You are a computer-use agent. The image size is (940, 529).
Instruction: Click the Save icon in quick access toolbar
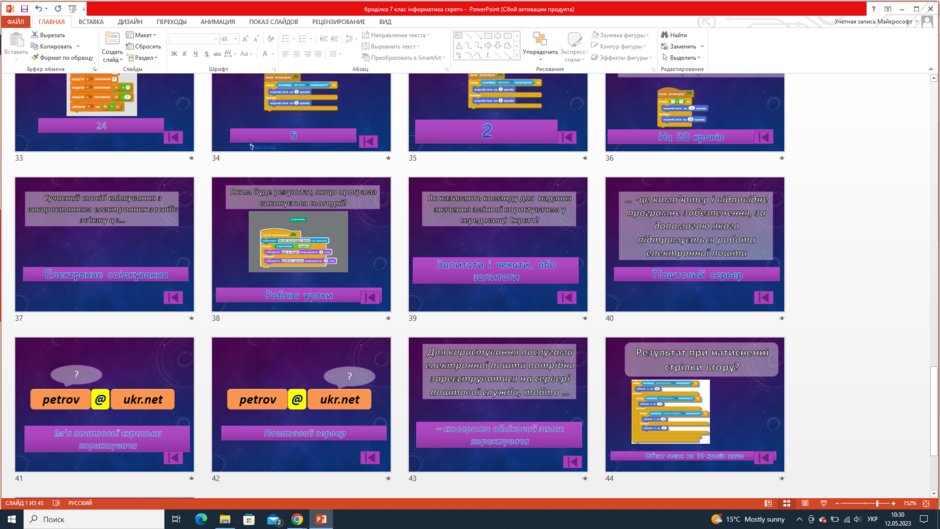pos(24,9)
